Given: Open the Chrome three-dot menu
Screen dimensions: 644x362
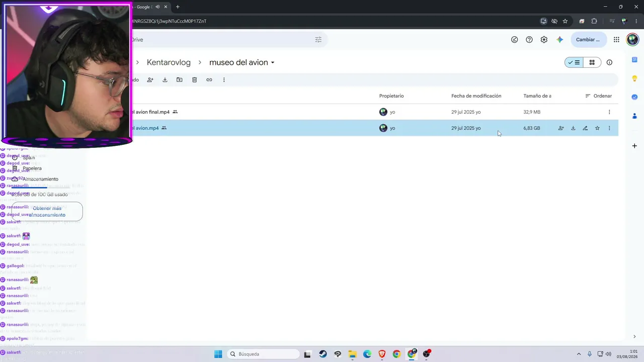Looking at the screenshot, I should [636, 21].
